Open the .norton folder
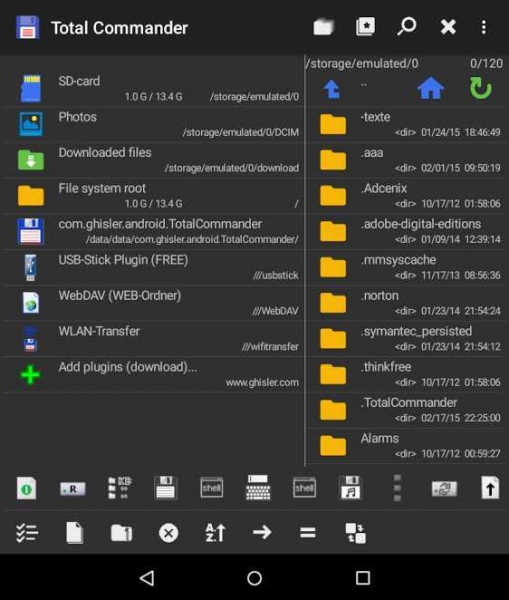The width and height of the screenshot is (509, 600). click(x=408, y=302)
